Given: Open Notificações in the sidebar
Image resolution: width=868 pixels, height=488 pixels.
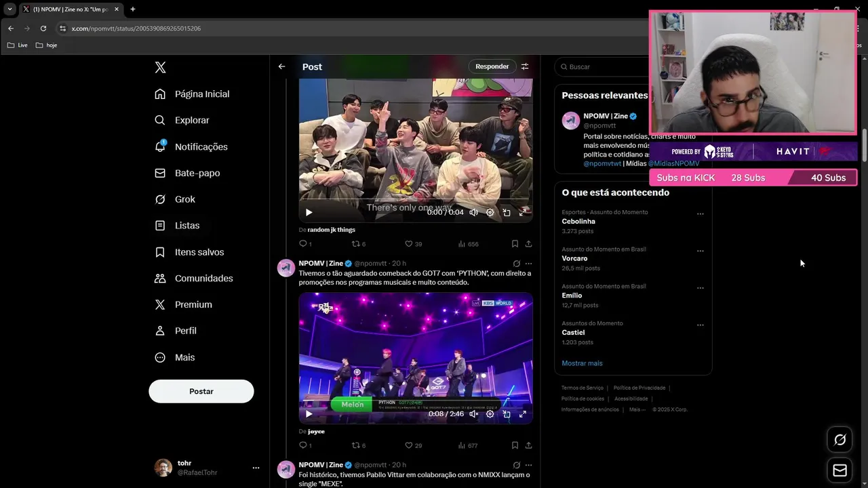Looking at the screenshot, I should [191, 146].
